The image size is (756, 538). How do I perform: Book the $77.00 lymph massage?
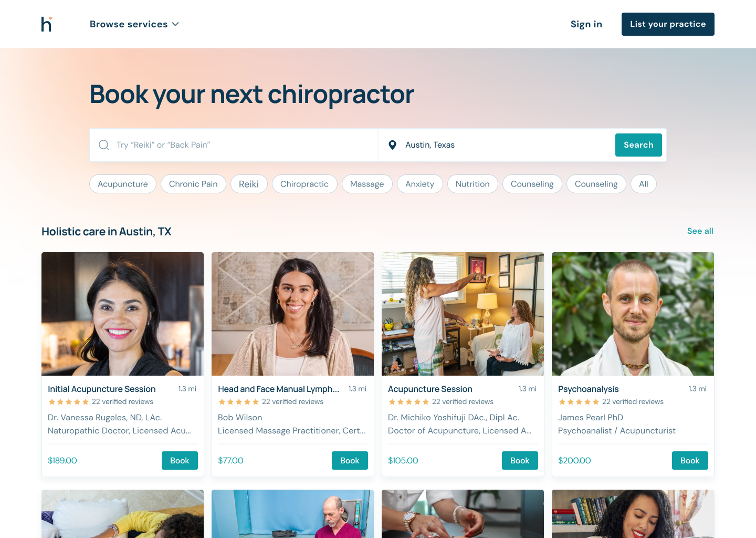pos(350,460)
